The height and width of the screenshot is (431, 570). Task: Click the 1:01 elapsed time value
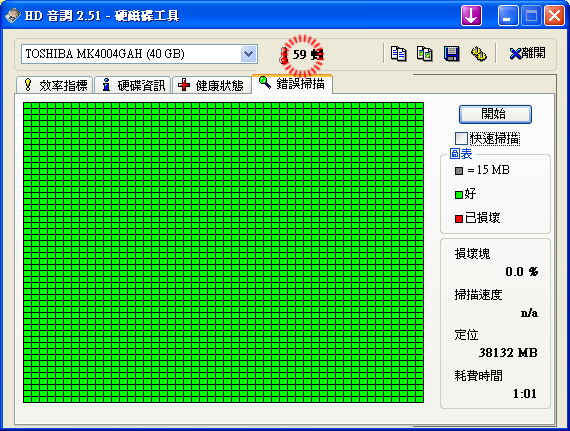(x=525, y=394)
